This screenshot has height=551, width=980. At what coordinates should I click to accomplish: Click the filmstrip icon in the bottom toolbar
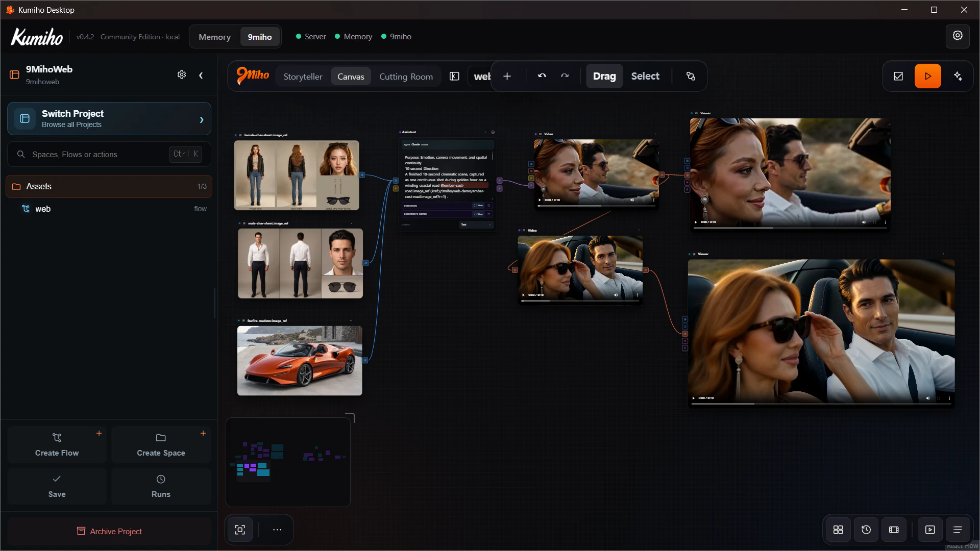point(894,530)
